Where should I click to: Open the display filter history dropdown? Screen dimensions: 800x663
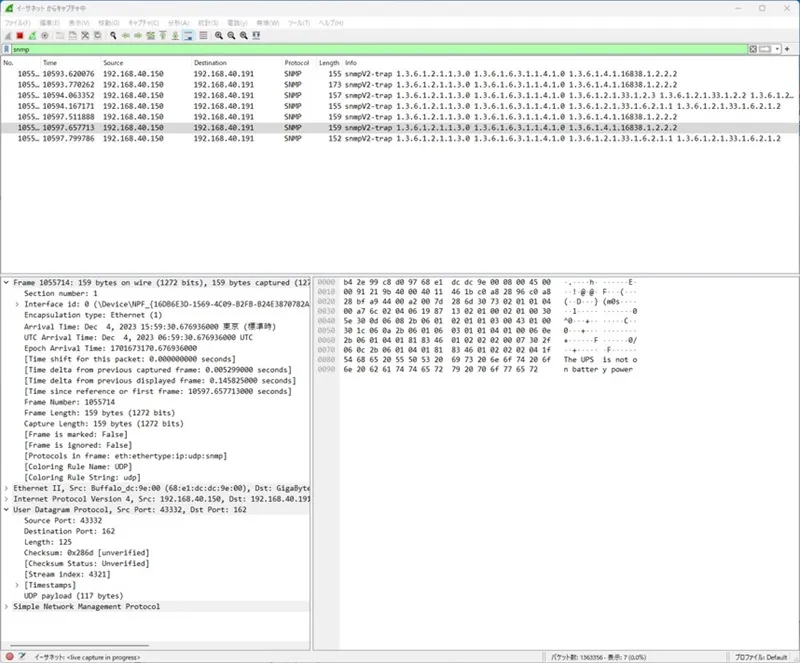tap(777, 49)
